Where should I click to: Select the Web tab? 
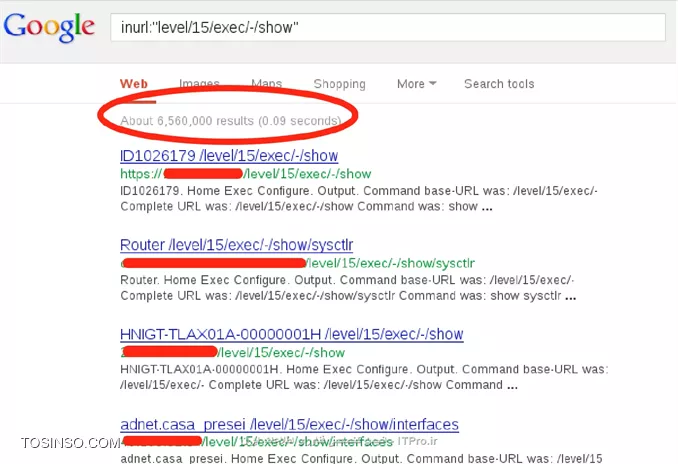[x=134, y=83]
